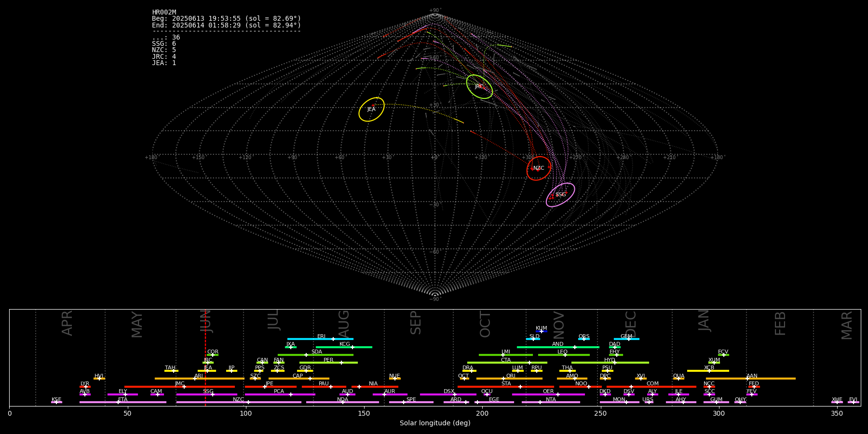This screenshot has height=434, width=868.
Task: Click the 'Solar longitude (deg)' axis label
Action: [435, 423]
